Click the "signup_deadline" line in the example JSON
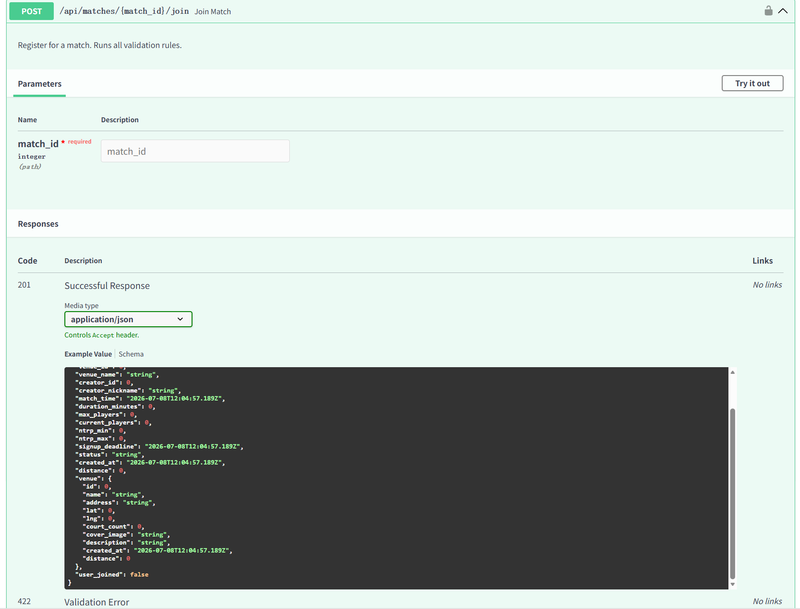The height and width of the screenshot is (609, 800). pyautogui.click(x=159, y=446)
